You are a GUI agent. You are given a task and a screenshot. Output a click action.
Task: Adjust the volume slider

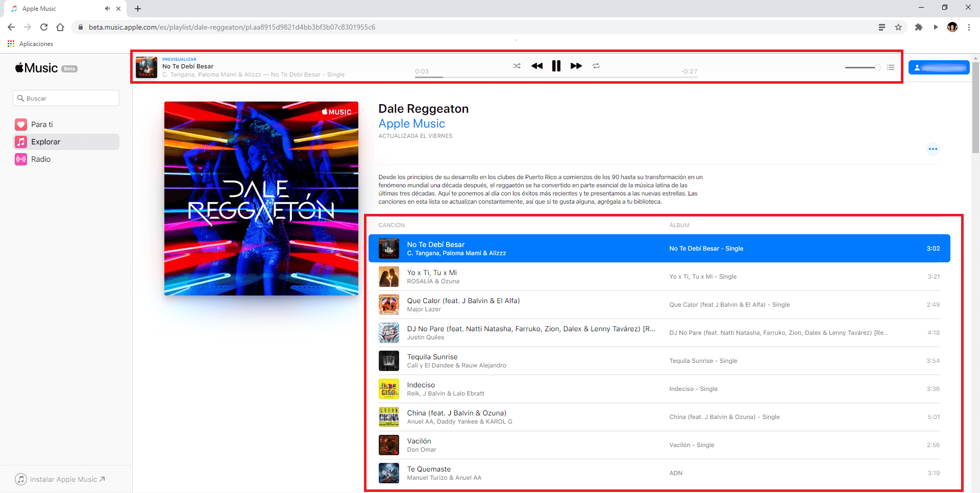pyautogui.click(x=863, y=67)
